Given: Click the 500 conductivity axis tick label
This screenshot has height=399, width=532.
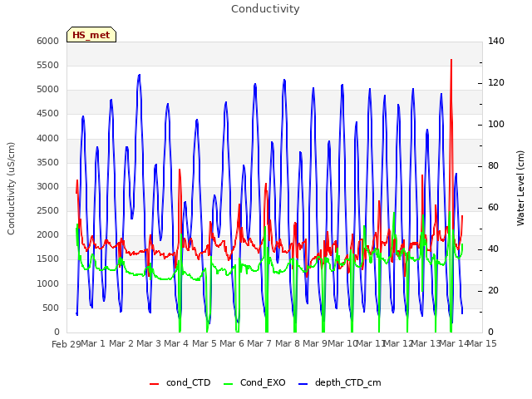Looking at the screenshot, I should pos(51,308).
